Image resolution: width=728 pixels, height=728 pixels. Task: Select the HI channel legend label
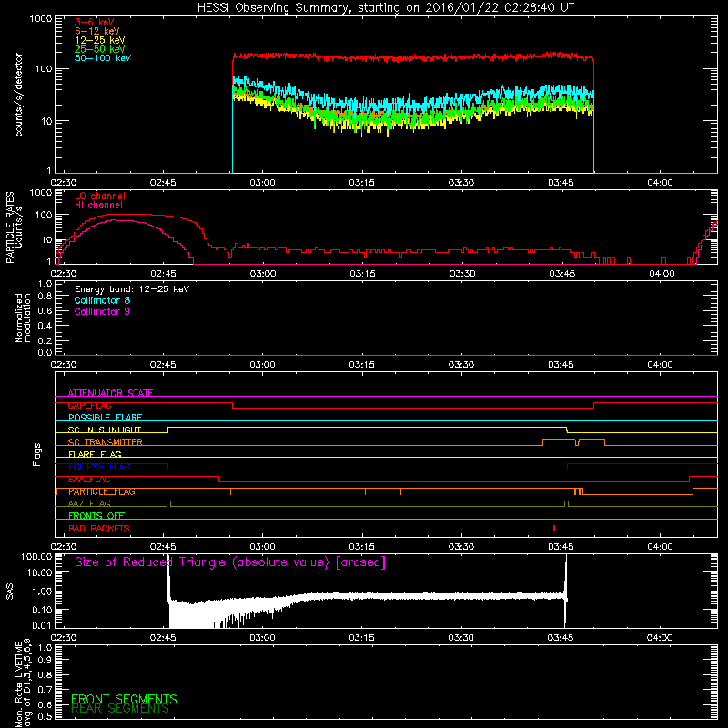point(98,205)
